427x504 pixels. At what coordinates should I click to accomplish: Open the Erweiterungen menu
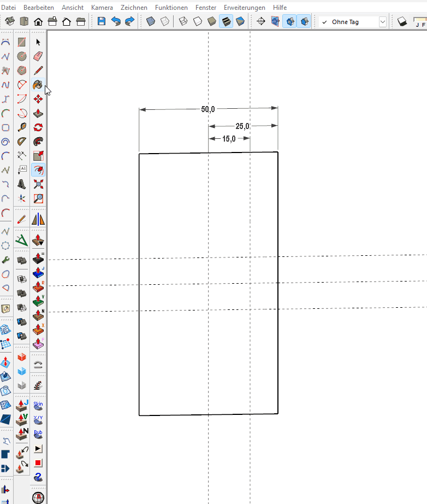[244, 8]
